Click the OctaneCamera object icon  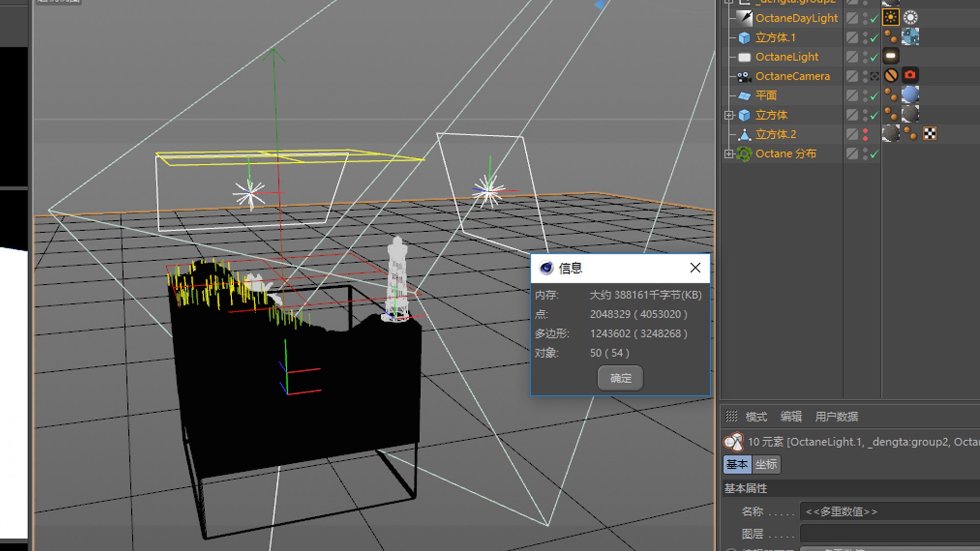pos(744,77)
